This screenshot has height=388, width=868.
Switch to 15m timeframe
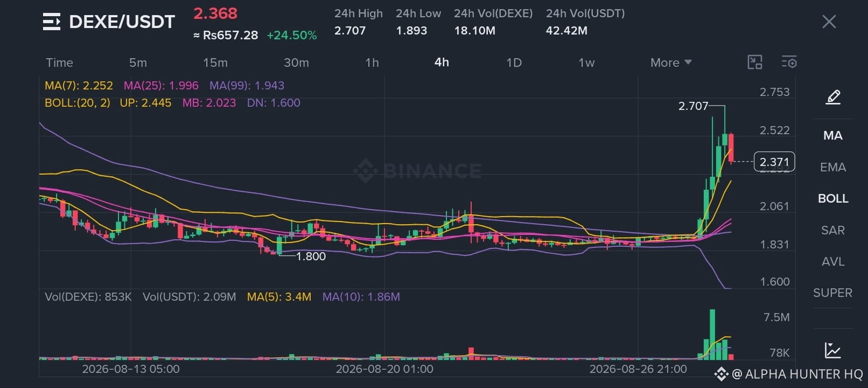coord(215,63)
